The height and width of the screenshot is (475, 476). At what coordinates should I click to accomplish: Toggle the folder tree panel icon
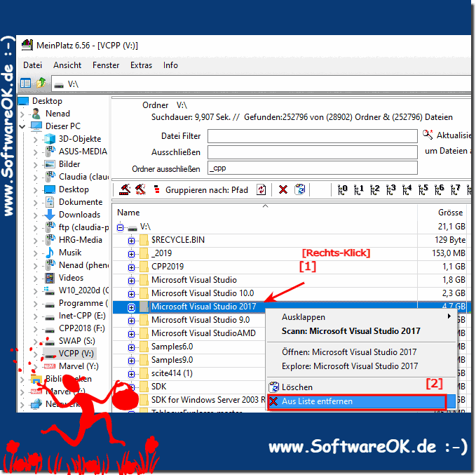pos(25,83)
